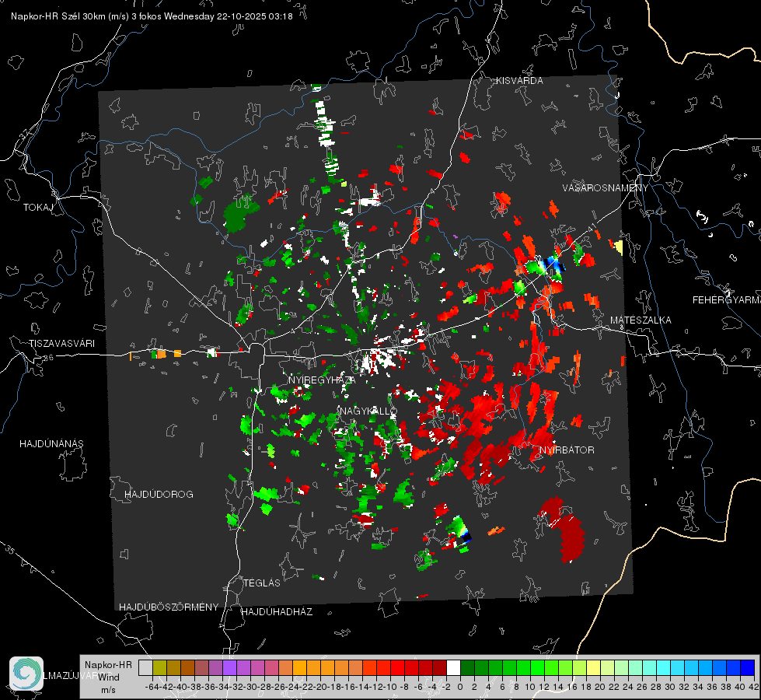Click the HAJDÚBÖSZÖRMÉNY city label
The width and height of the screenshot is (761, 700).
169,607
